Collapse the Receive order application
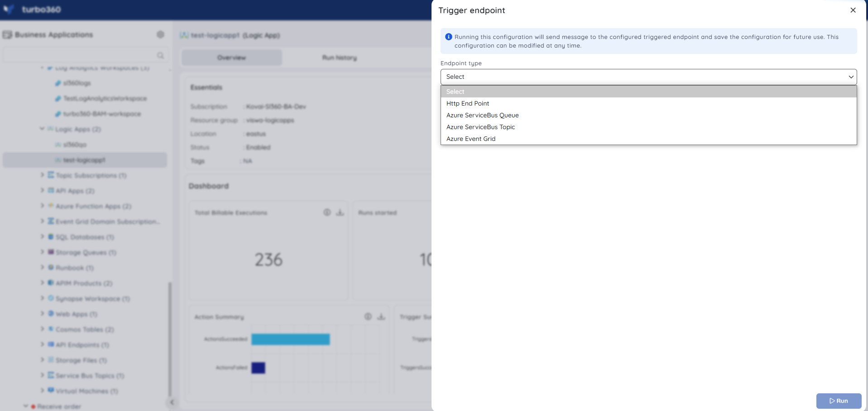This screenshot has width=868, height=411. [26, 406]
